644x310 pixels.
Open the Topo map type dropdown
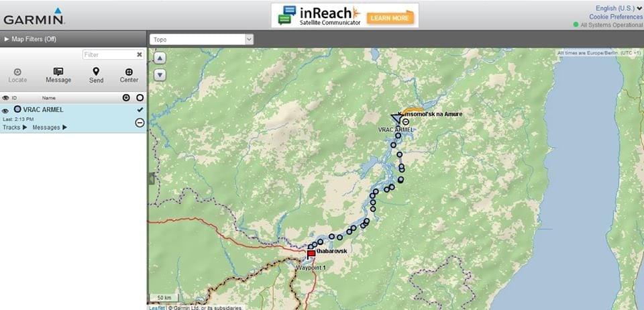pyautogui.click(x=202, y=40)
